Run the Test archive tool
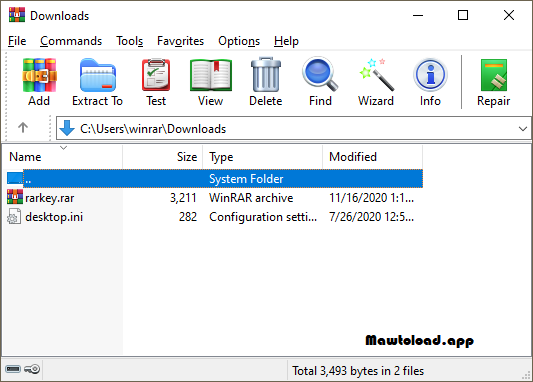533x382 pixels. (x=156, y=75)
